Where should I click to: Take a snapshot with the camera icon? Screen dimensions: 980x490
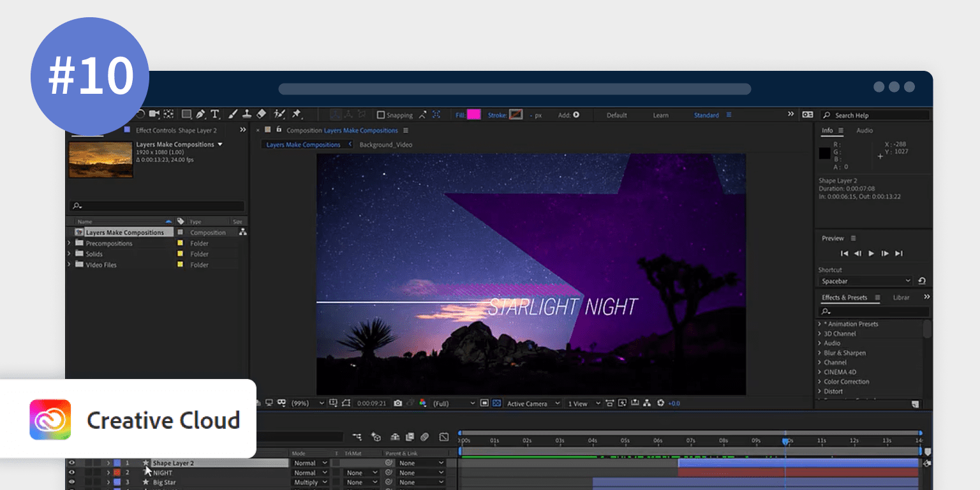click(x=397, y=403)
